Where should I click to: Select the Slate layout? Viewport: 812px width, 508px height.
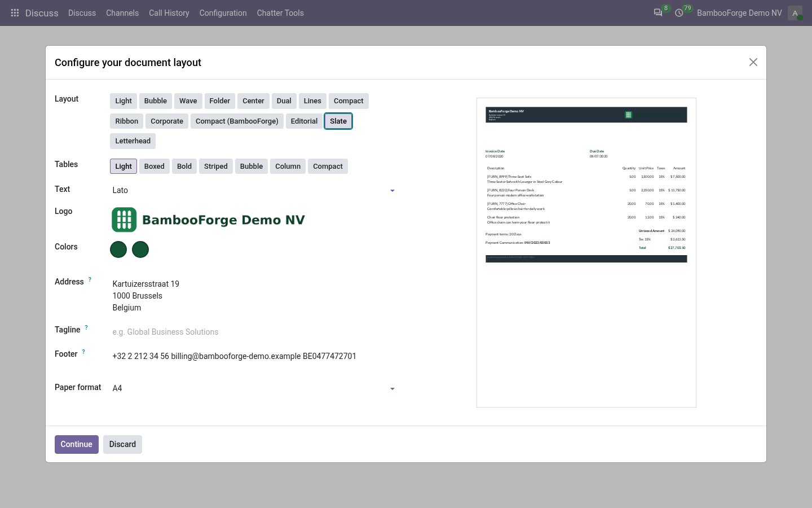[338, 121]
